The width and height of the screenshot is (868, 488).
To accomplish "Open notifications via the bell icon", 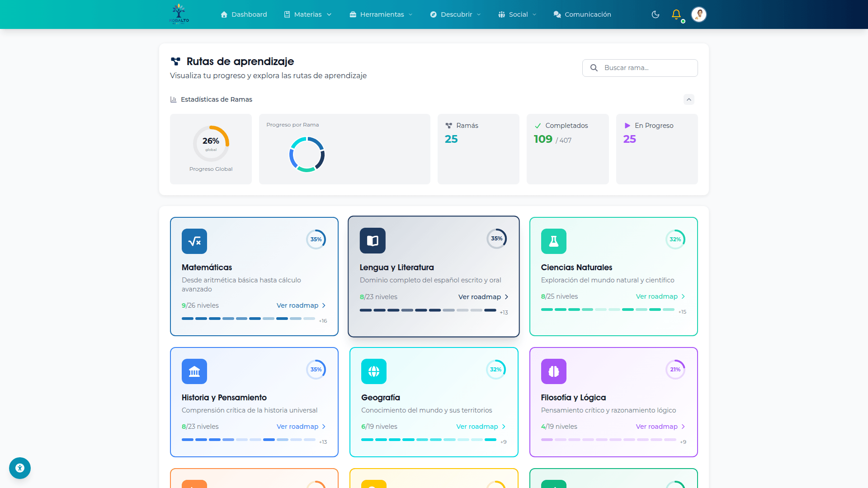I will (x=676, y=14).
